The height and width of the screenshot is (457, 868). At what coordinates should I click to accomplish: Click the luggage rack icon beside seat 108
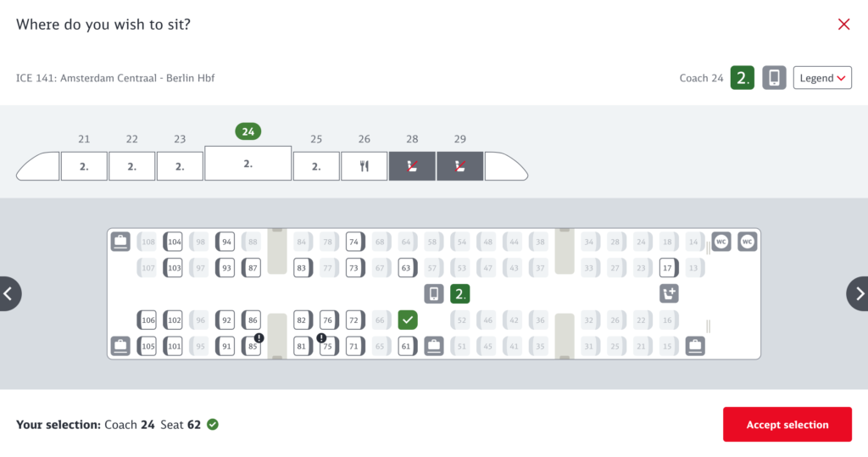(x=120, y=242)
